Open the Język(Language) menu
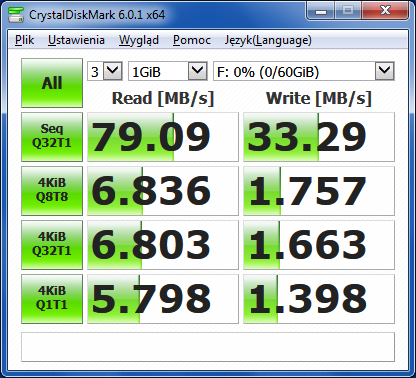Screen dimensions: 416x378 (x=268, y=40)
